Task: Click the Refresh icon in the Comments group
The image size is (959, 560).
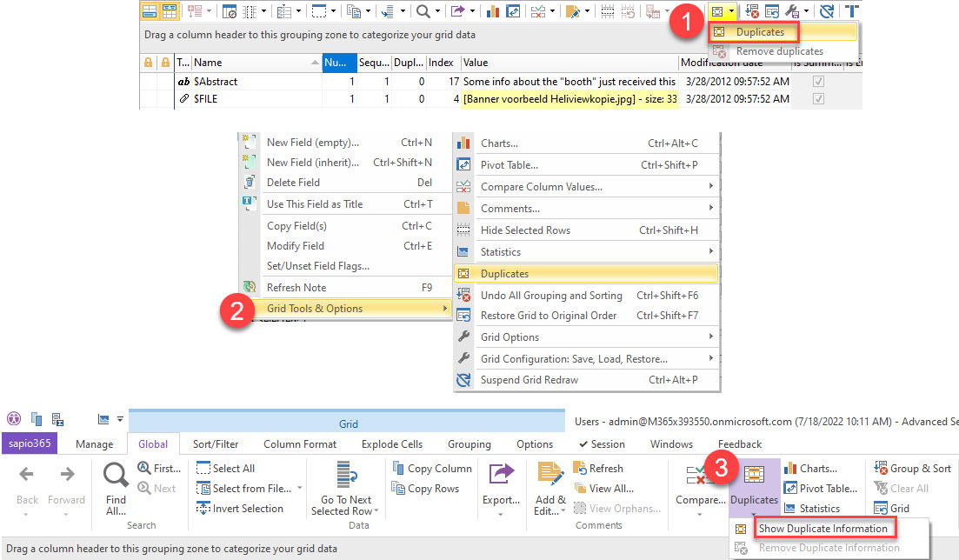Action: (578, 468)
